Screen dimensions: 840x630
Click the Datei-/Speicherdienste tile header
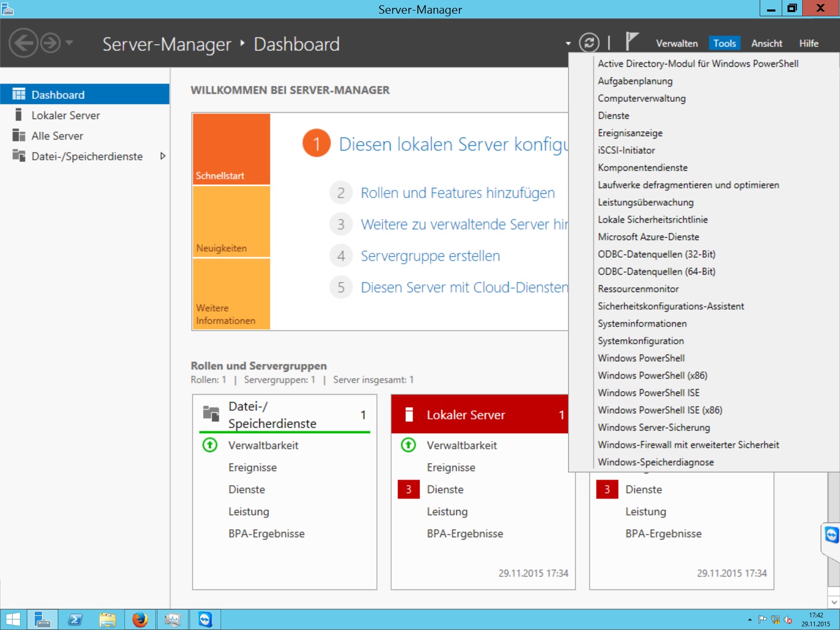(x=285, y=415)
